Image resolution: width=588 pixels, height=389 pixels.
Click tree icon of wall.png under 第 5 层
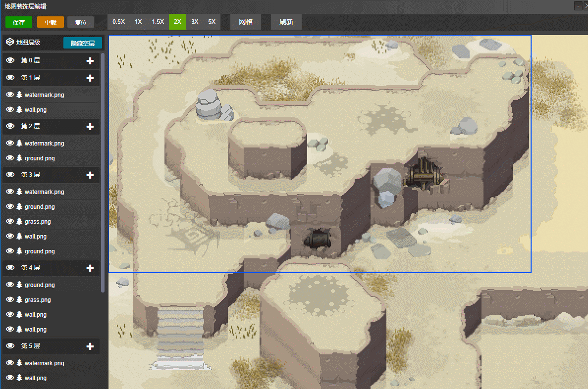click(19, 378)
